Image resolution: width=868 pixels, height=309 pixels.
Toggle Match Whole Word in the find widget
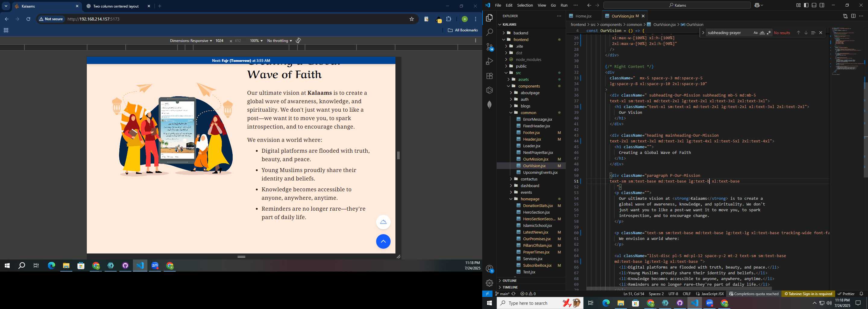pos(762,33)
